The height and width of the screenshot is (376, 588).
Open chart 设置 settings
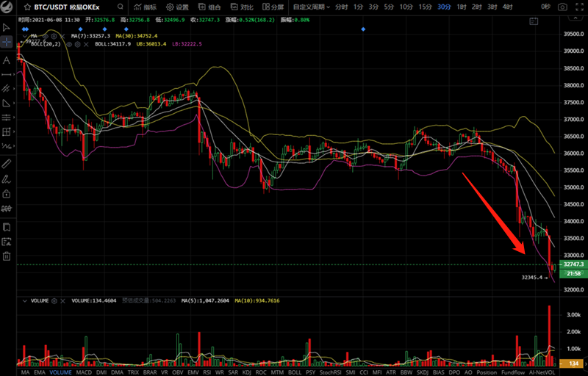tap(177, 7)
